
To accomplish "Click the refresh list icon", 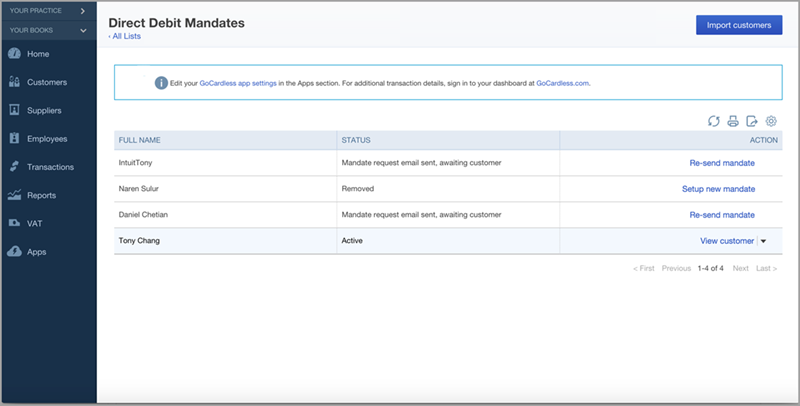I will coord(713,121).
